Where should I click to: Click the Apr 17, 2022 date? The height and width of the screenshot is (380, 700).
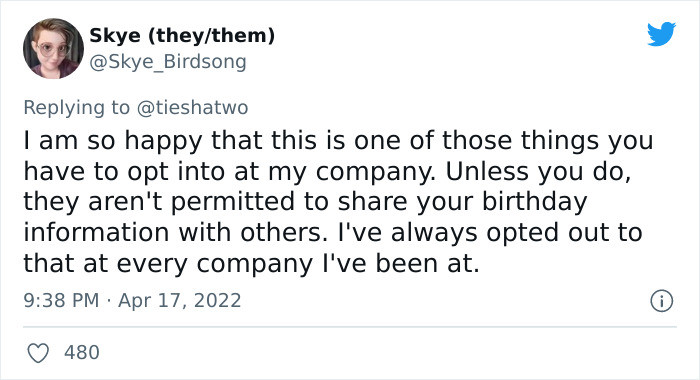coord(179,301)
